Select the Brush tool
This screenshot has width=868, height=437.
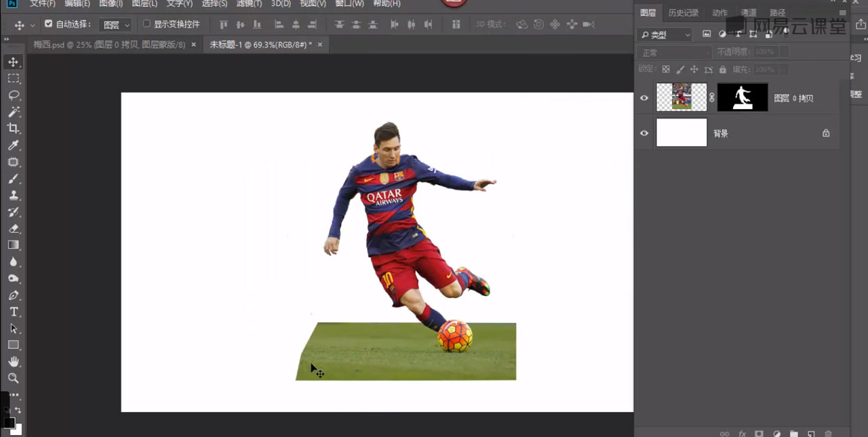[x=14, y=179]
